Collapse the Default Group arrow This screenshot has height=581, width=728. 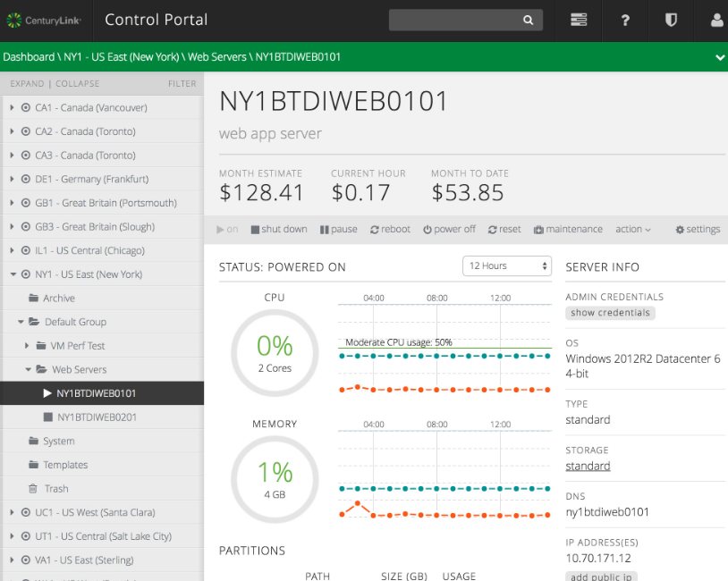click(21, 322)
